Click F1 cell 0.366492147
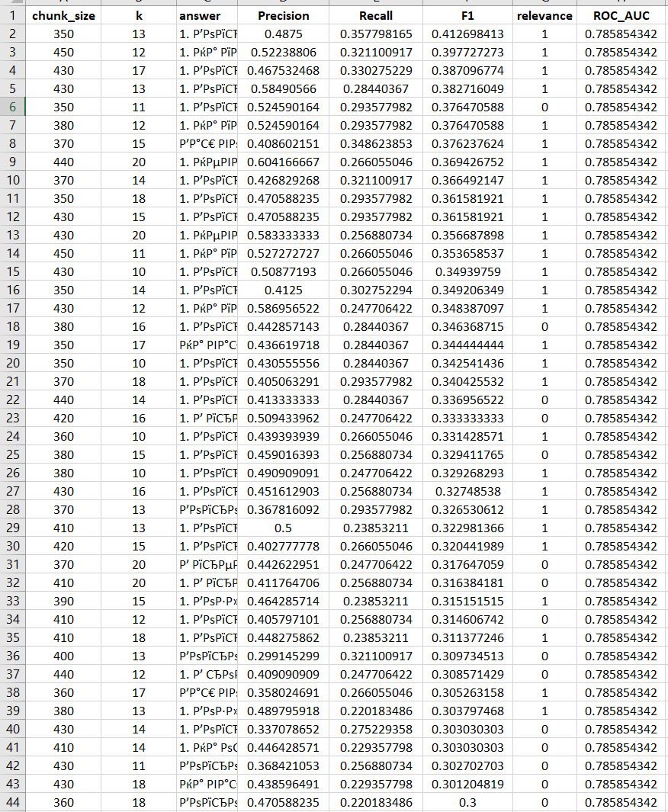 tap(467, 180)
